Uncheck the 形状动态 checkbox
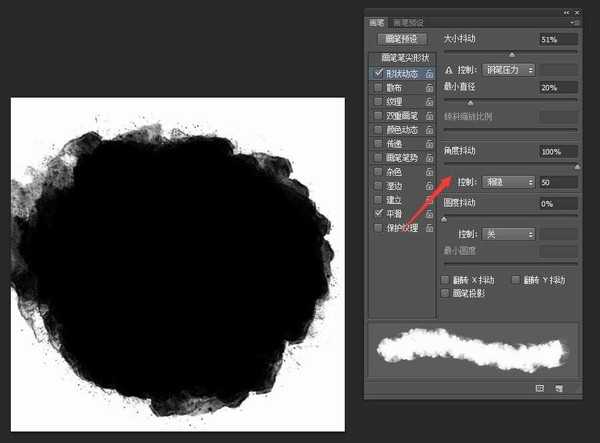This screenshot has width=600, height=443. pyautogui.click(x=378, y=73)
